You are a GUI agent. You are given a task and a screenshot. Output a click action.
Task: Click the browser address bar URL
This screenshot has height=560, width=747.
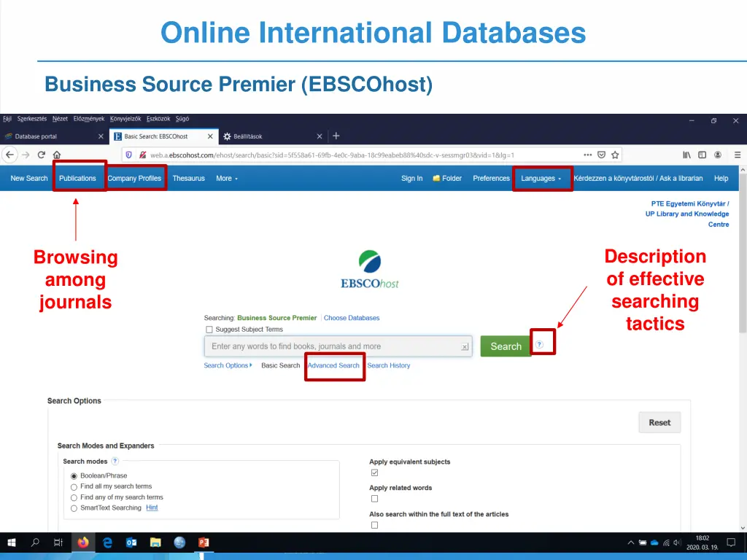tap(332, 155)
